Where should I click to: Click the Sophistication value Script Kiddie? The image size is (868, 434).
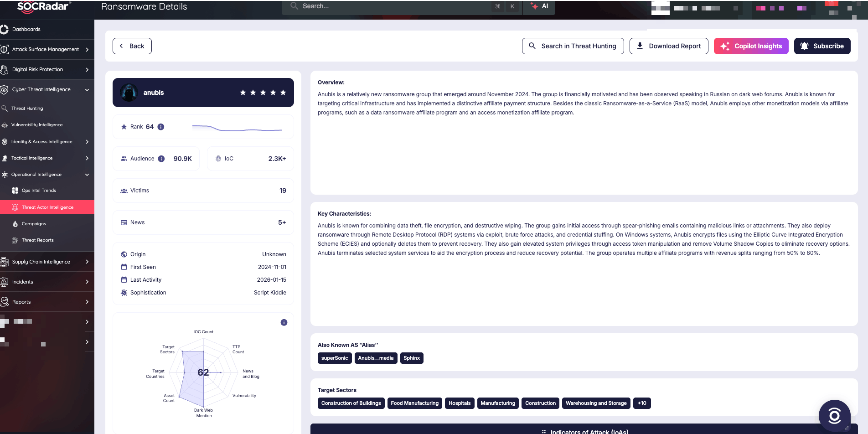270,293
